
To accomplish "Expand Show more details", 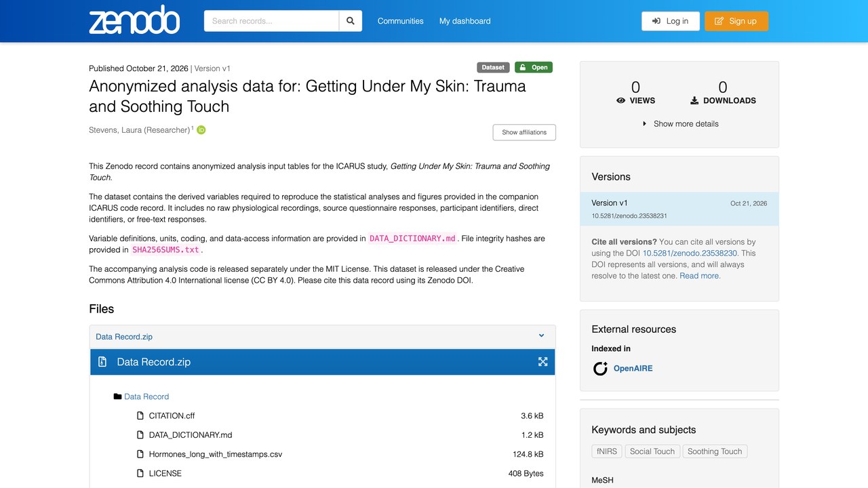I will [x=680, y=124].
